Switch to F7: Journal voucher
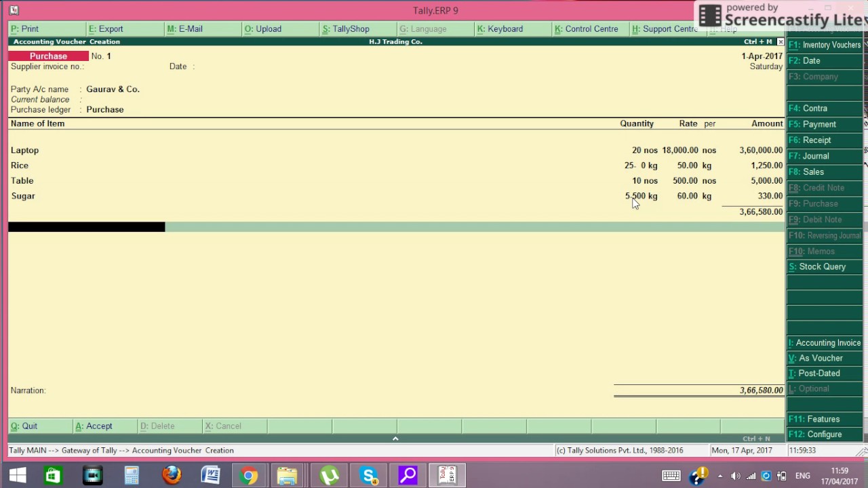Viewport: 868px width, 488px height. [825, 156]
